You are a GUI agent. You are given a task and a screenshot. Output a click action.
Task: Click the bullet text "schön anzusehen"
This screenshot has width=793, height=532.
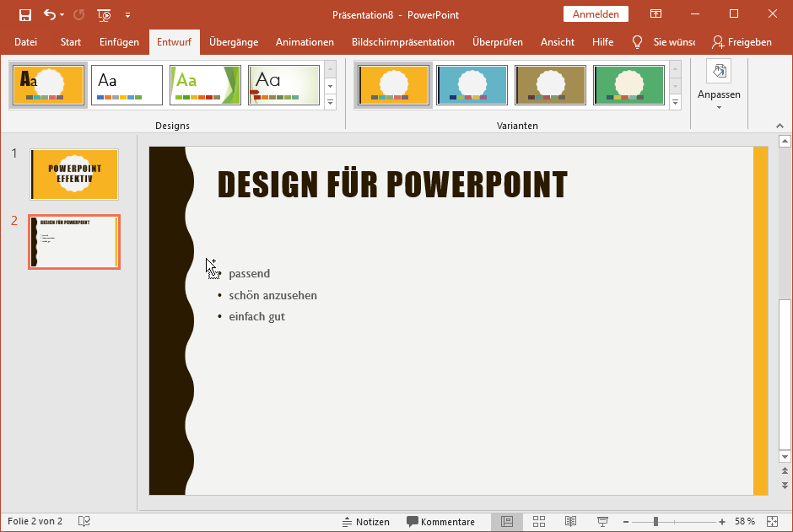pyautogui.click(x=272, y=295)
